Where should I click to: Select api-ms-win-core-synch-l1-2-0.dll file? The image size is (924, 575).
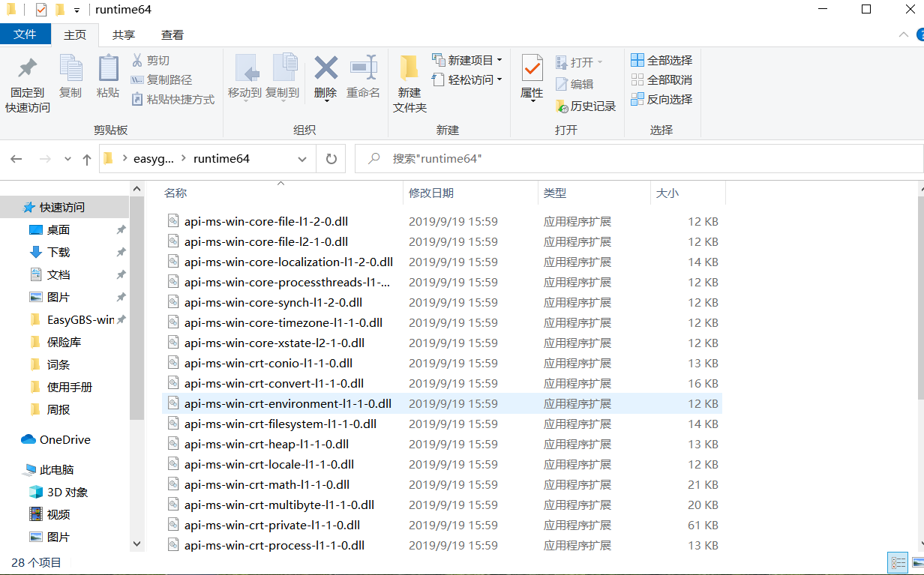coord(442,302)
